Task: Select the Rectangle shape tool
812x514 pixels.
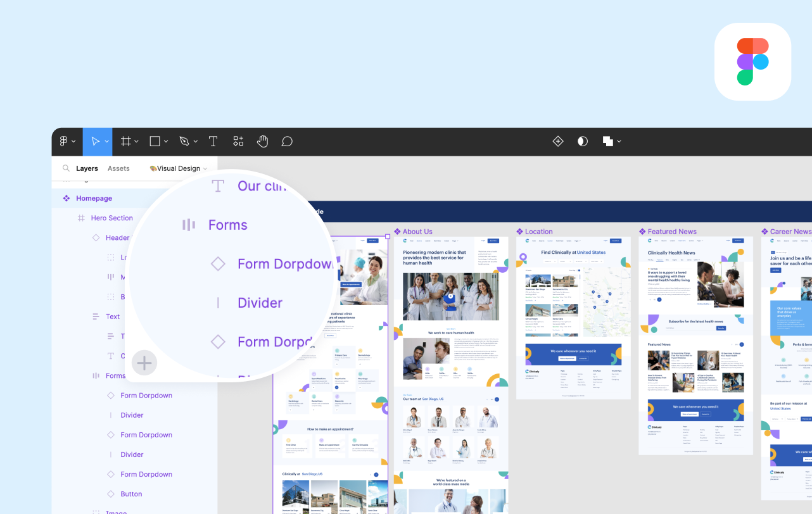Action: tap(155, 142)
